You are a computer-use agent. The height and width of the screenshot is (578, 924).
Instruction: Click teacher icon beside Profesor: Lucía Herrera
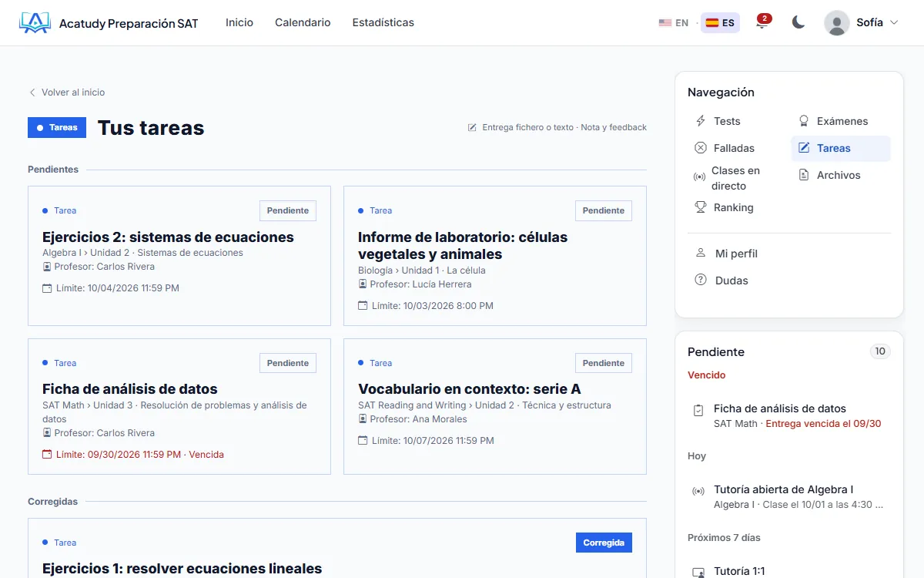click(363, 284)
